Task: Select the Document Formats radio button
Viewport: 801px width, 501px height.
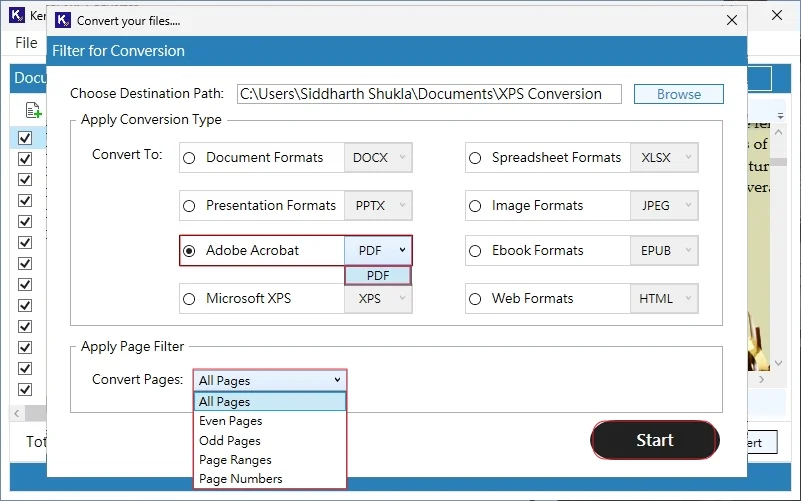Action: [189, 158]
